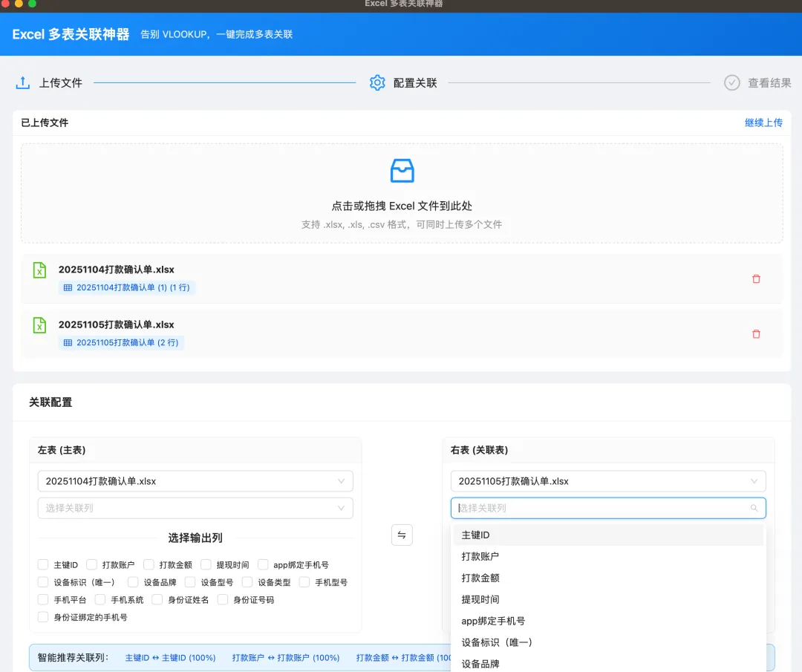Open the left table file dropdown 20251104打款确认单.xlsx
This screenshot has width=802, height=672.
195,481
